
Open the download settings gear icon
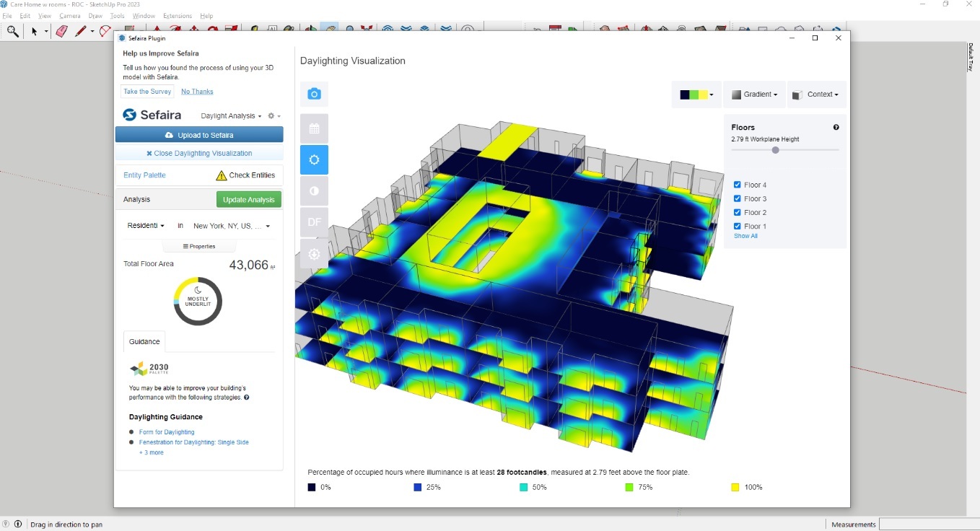[x=314, y=253]
